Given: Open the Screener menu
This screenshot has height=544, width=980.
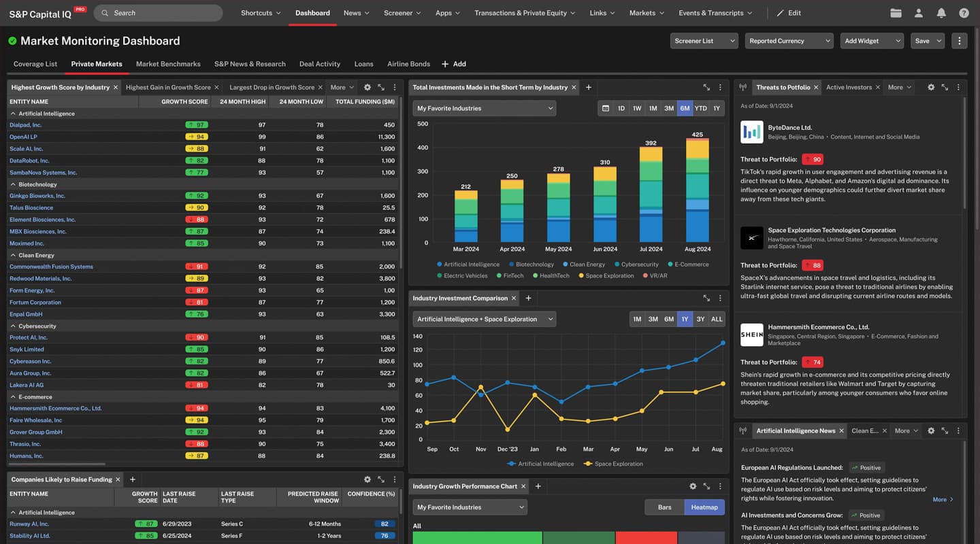Looking at the screenshot, I should click(402, 13).
